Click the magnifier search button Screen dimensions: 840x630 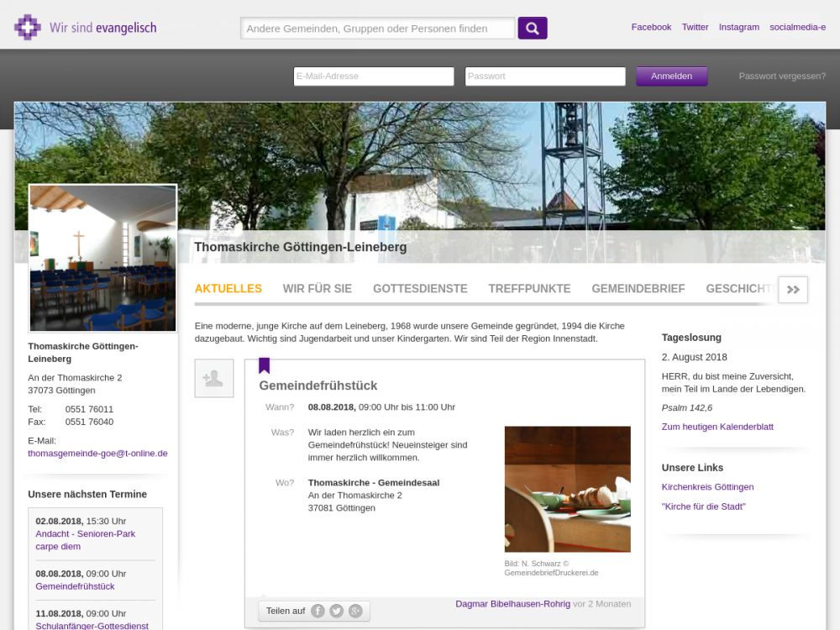(533, 29)
